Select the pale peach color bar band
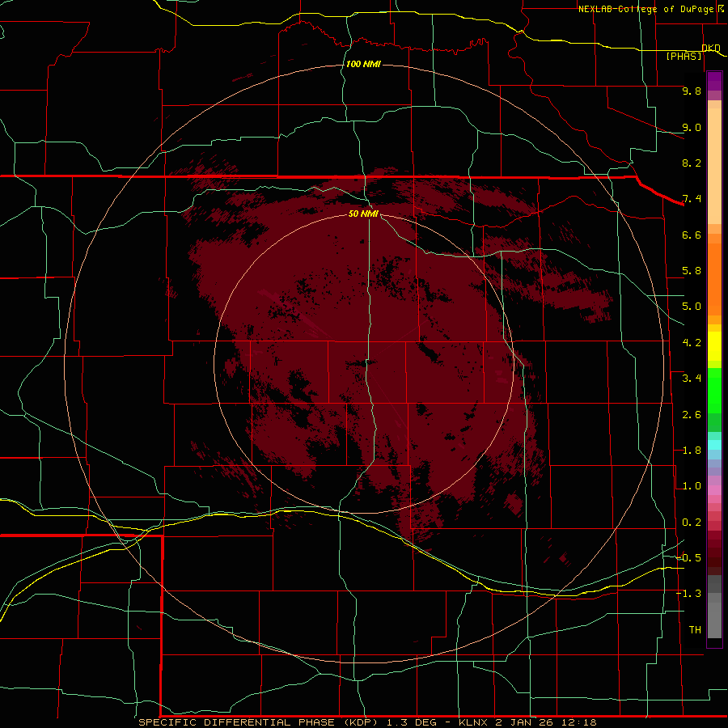The width and height of the screenshot is (728, 728). tap(714, 166)
